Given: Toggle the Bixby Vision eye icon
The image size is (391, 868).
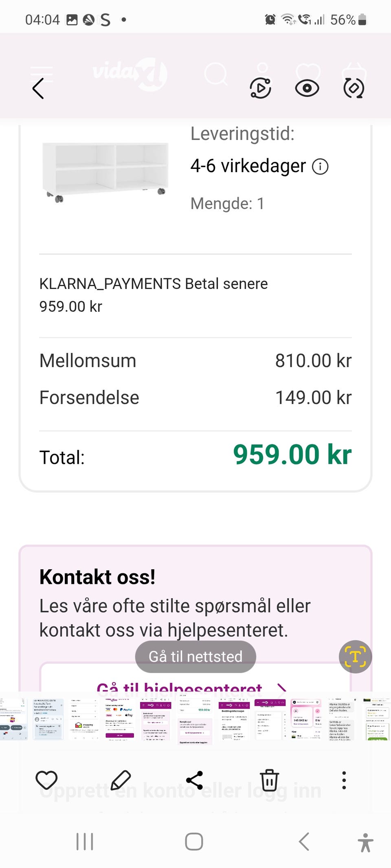Looking at the screenshot, I should [307, 88].
